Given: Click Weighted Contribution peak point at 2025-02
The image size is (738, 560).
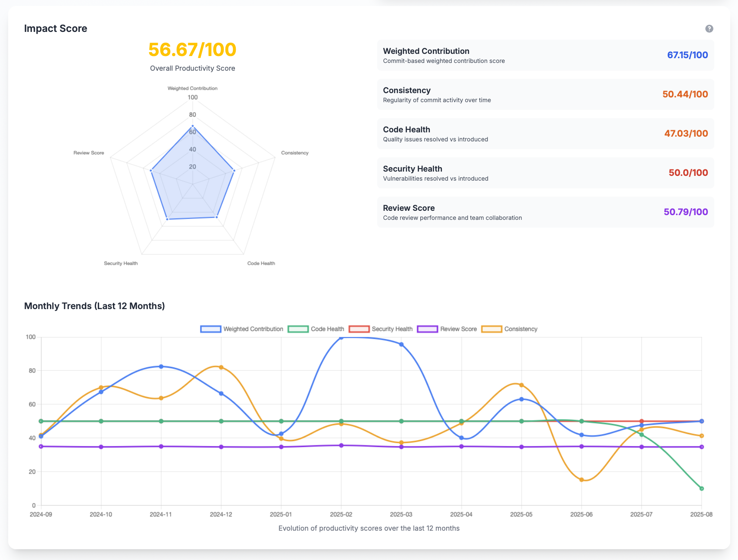Looking at the screenshot, I should pyautogui.click(x=341, y=337).
